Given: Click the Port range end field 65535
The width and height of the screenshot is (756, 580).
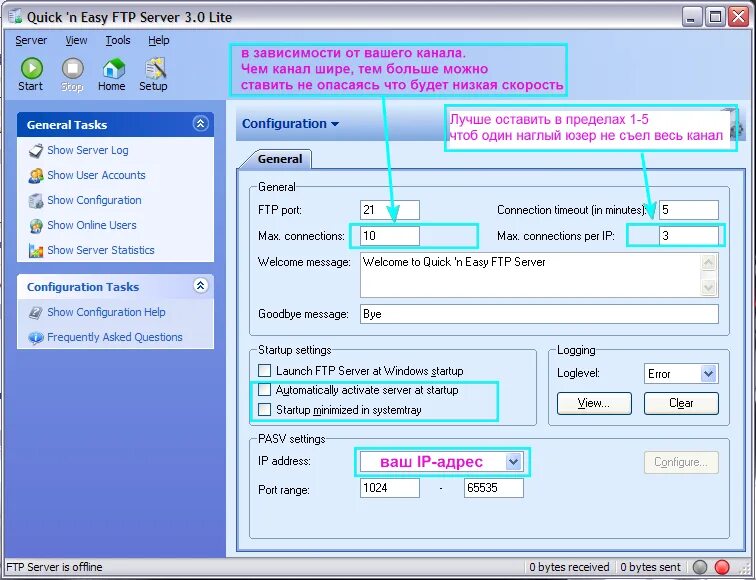Looking at the screenshot, I should [x=494, y=488].
